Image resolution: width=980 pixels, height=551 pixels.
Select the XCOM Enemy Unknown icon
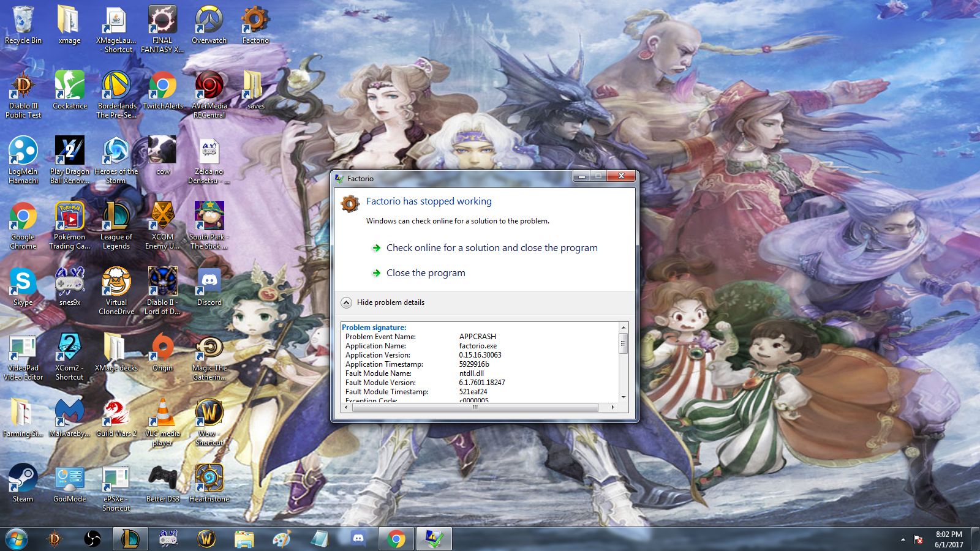[x=163, y=225]
